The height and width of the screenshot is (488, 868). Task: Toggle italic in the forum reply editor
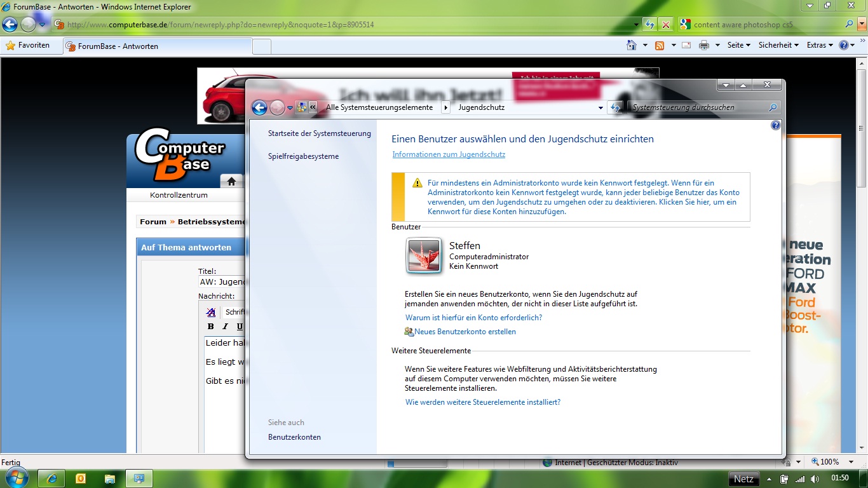[225, 327]
